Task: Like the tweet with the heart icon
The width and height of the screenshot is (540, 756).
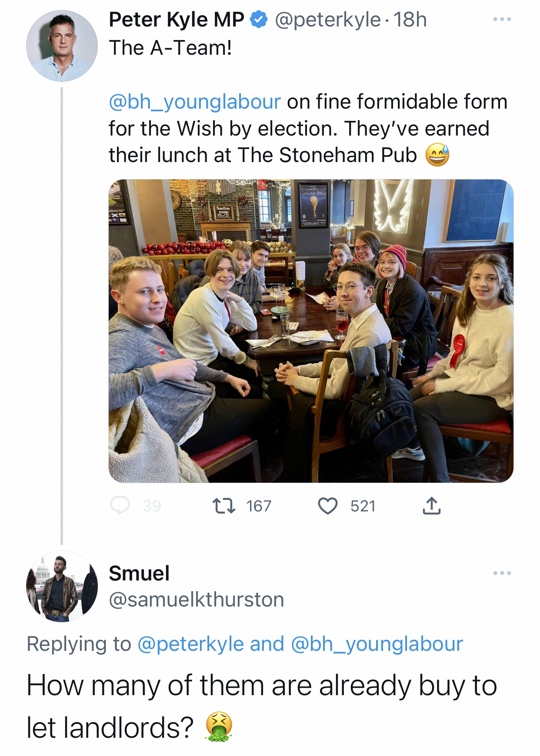Action: [x=328, y=506]
